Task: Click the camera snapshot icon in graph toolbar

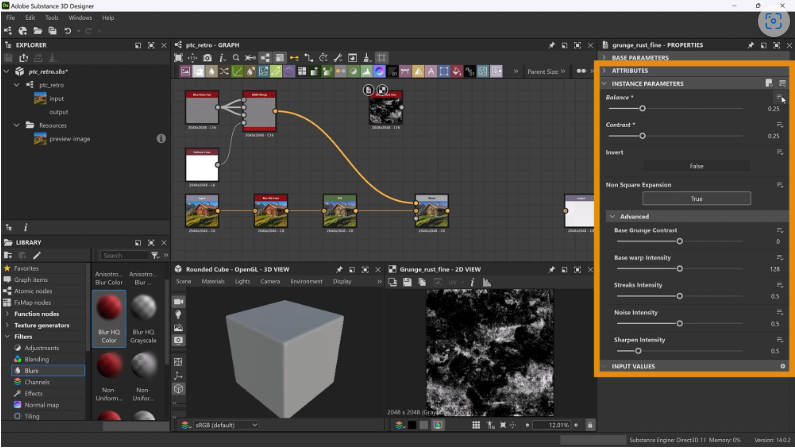Action: tap(207, 58)
